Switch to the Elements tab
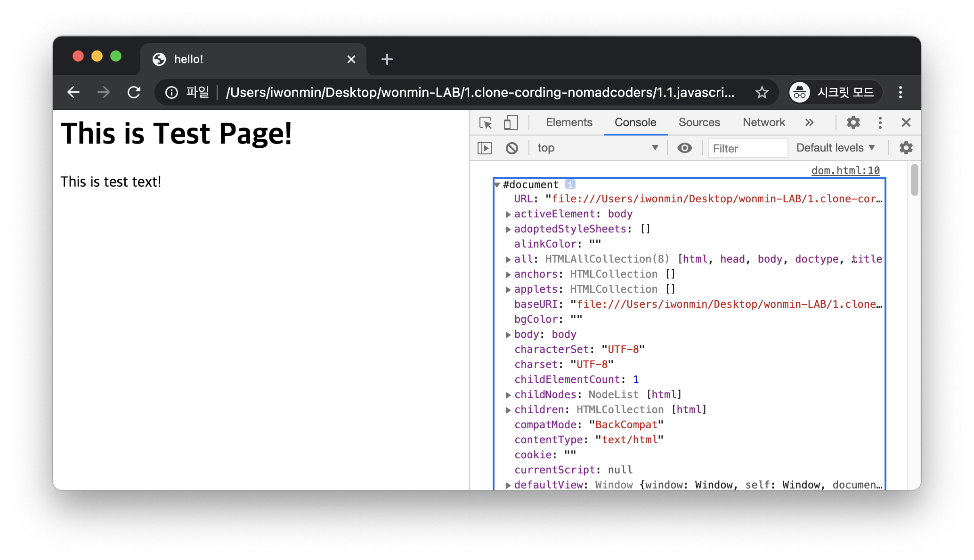The image size is (974, 560). tap(568, 123)
